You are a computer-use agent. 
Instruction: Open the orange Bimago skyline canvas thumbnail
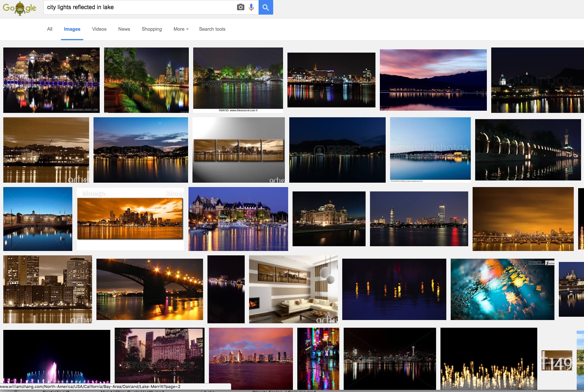(130, 218)
